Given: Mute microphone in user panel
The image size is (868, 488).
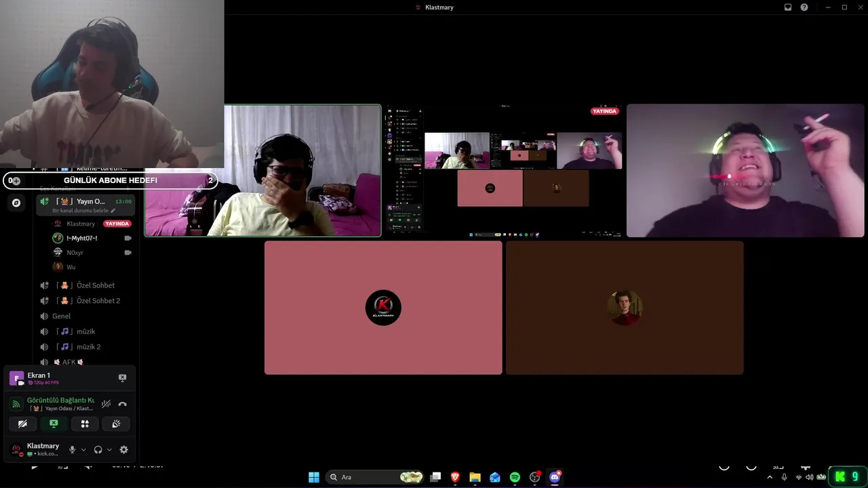Looking at the screenshot, I should click(73, 449).
